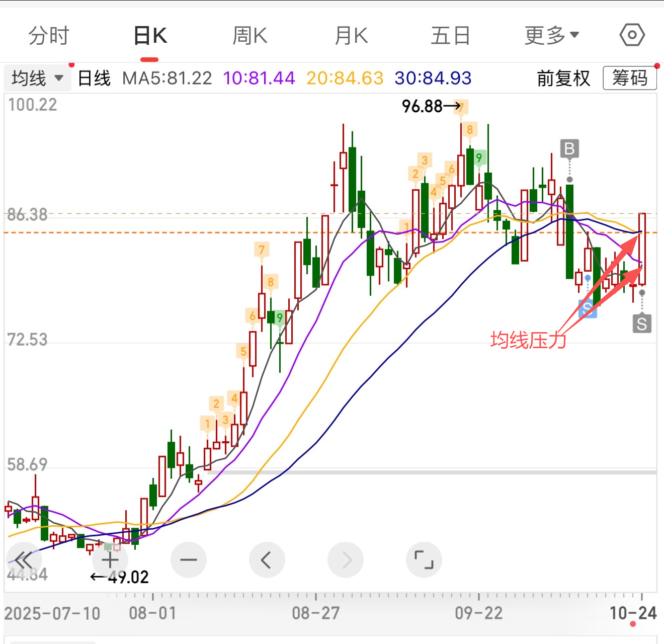
Task: Select the 日K daily chart tab
Action: click(x=150, y=36)
